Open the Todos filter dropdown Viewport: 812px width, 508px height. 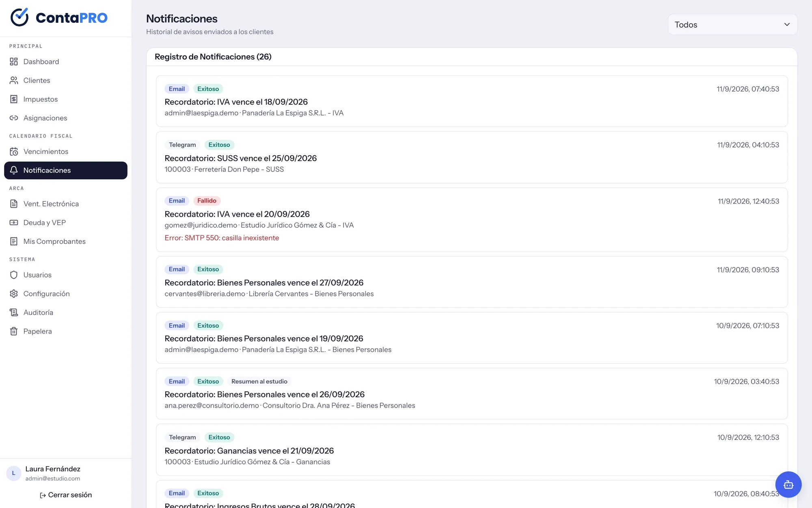[732, 25]
